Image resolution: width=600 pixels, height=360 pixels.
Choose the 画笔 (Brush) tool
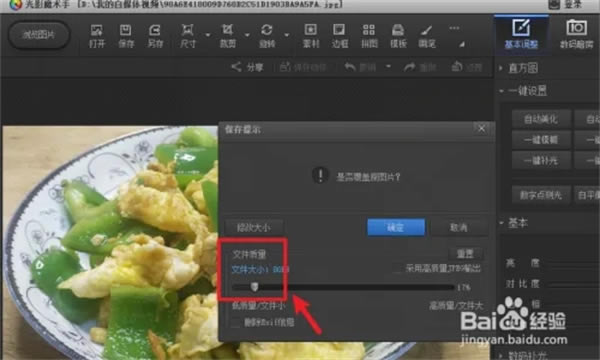coord(427,36)
